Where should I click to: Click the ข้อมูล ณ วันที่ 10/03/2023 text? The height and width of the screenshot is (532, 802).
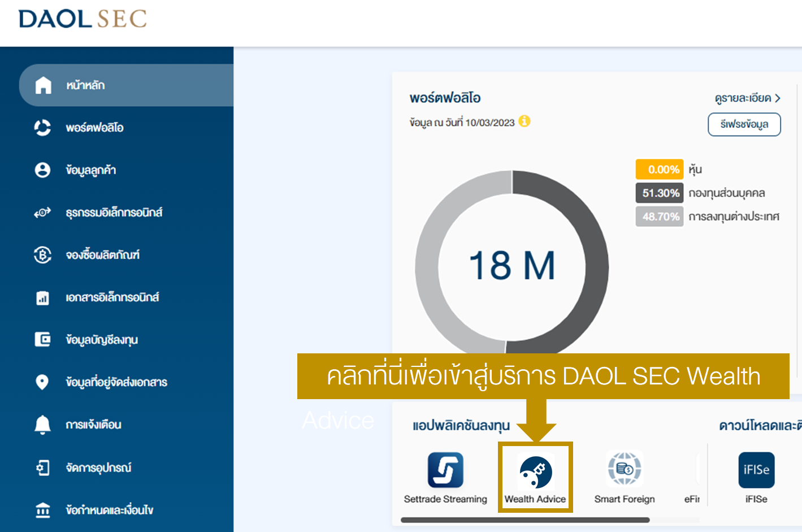462,123
